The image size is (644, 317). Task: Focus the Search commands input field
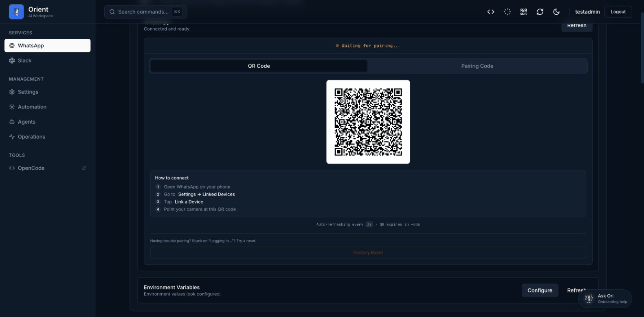point(143,12)
